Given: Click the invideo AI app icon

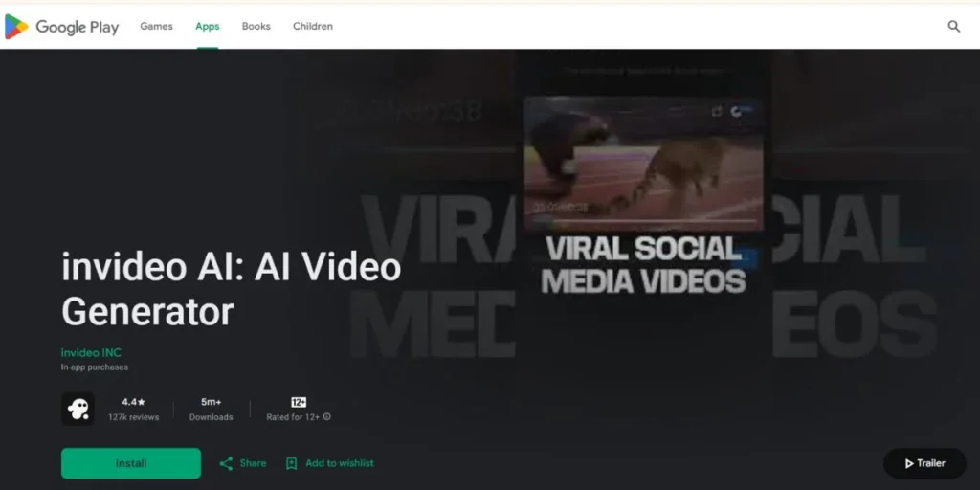Looking at the screenshot, I should point(78,409).
